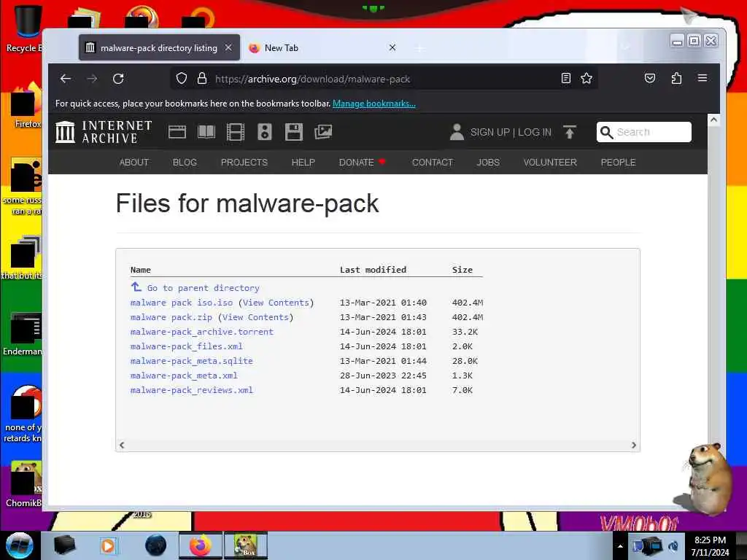Open the Web (Wayback) media icon

click(x=177, y=132)
